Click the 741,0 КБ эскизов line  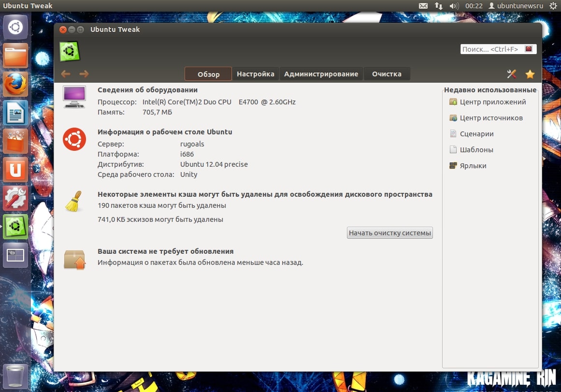[160, 219]
